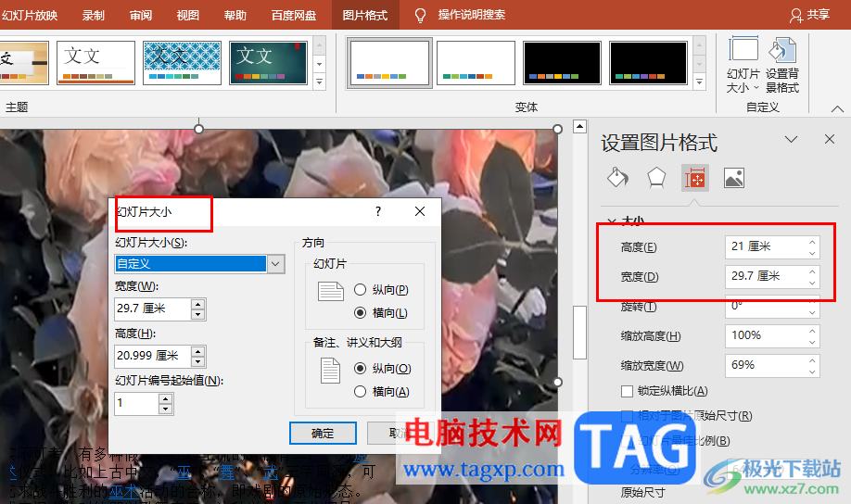Open the Baidu Netdisk tab
851x504 pixels.
[x=294, y=15]
